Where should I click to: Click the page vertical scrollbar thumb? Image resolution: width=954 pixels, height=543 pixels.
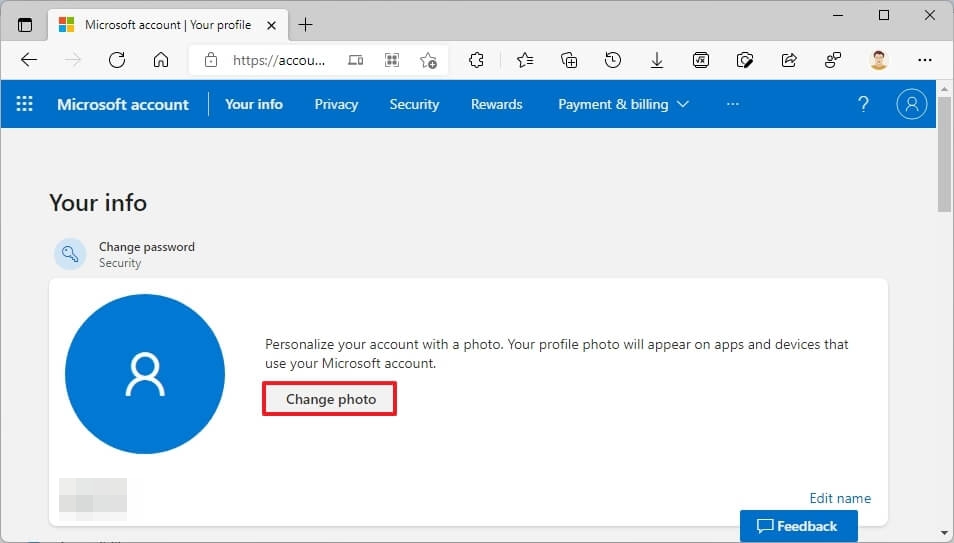tap(944, 153)
